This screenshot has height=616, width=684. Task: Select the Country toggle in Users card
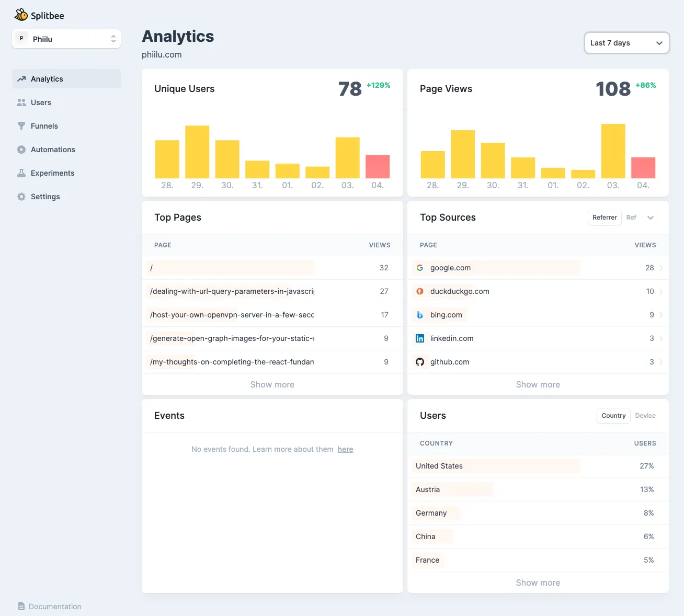tap(613, 416)
